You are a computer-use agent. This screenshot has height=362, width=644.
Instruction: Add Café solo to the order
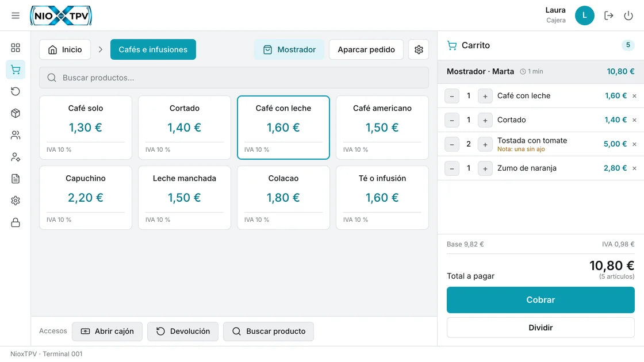click(86, 128)
